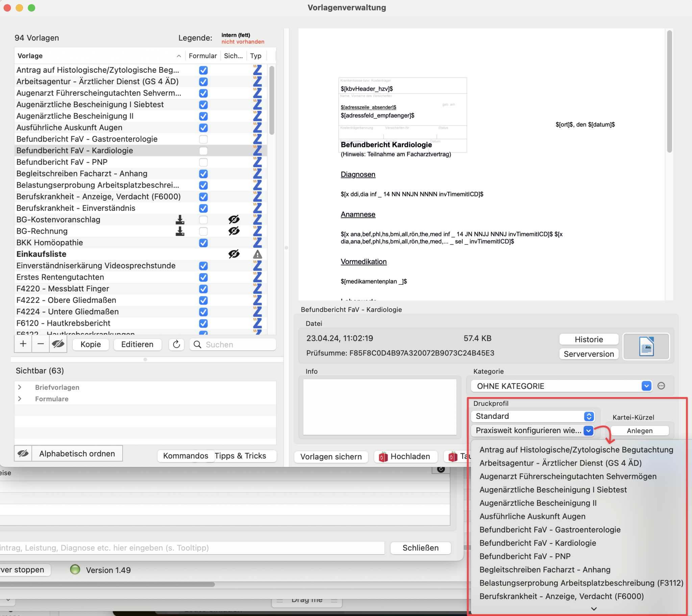Click the template list vertical scrollbar
692x616 pixels.
272,101
